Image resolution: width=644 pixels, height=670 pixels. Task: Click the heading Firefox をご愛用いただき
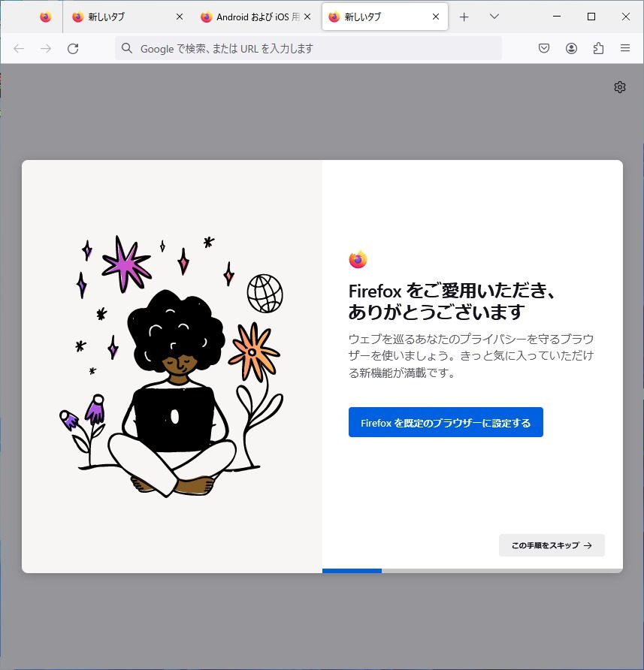pos(452,301)
